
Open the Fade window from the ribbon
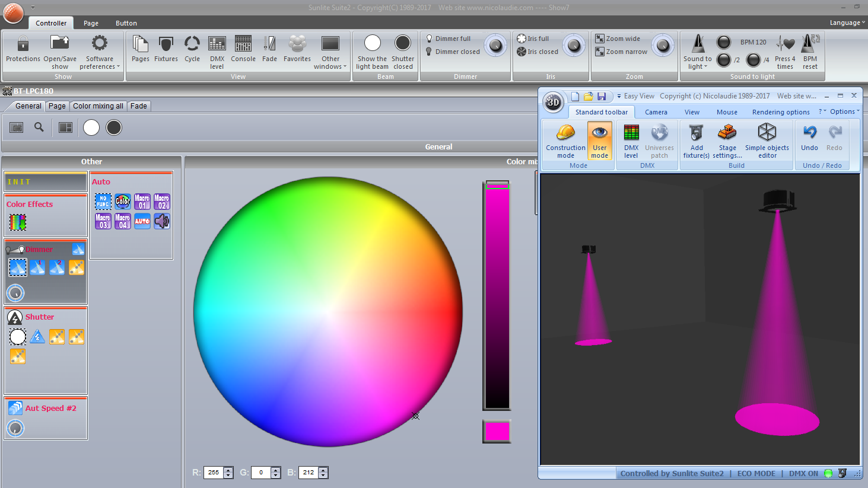pyautogui.click(x=269, y=44)
